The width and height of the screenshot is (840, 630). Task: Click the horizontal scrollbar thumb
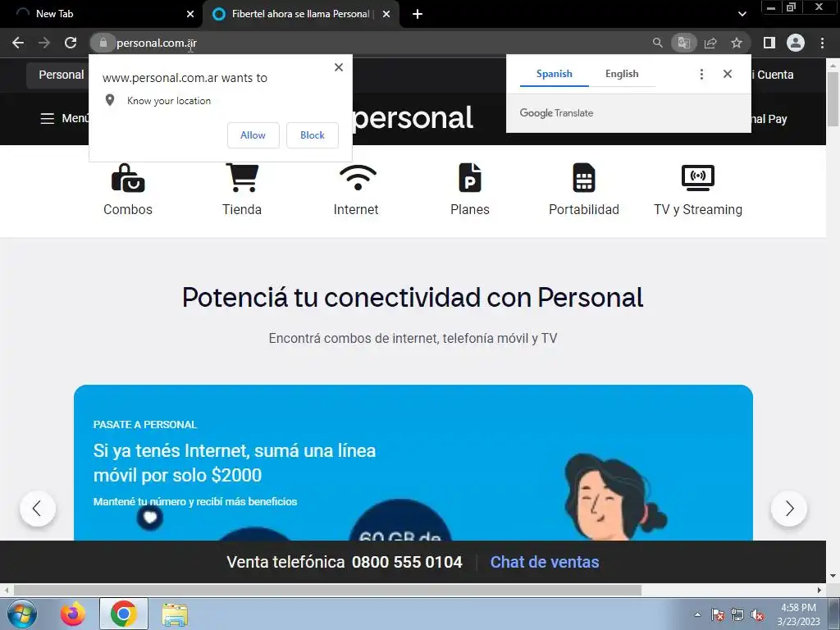tap(327, 590)
